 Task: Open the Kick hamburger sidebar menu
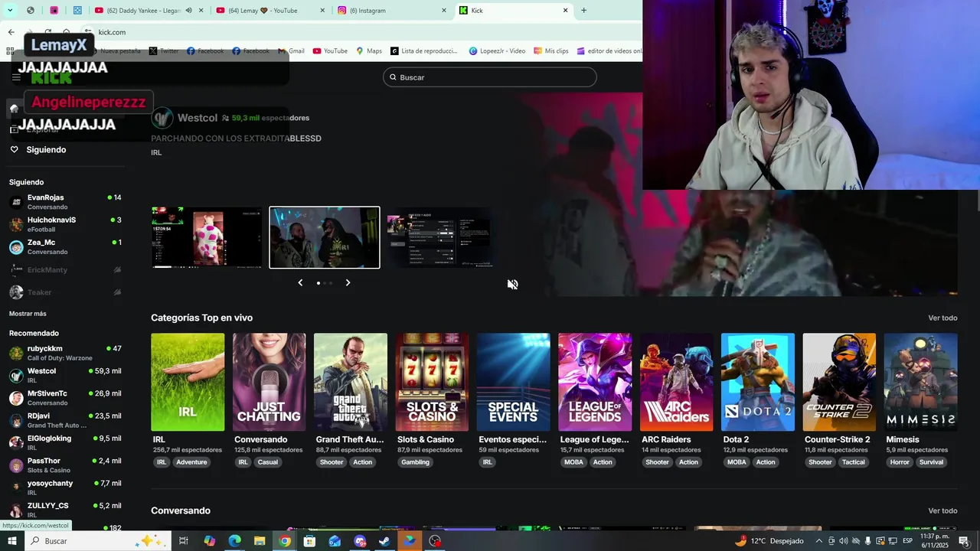point(16,77)
